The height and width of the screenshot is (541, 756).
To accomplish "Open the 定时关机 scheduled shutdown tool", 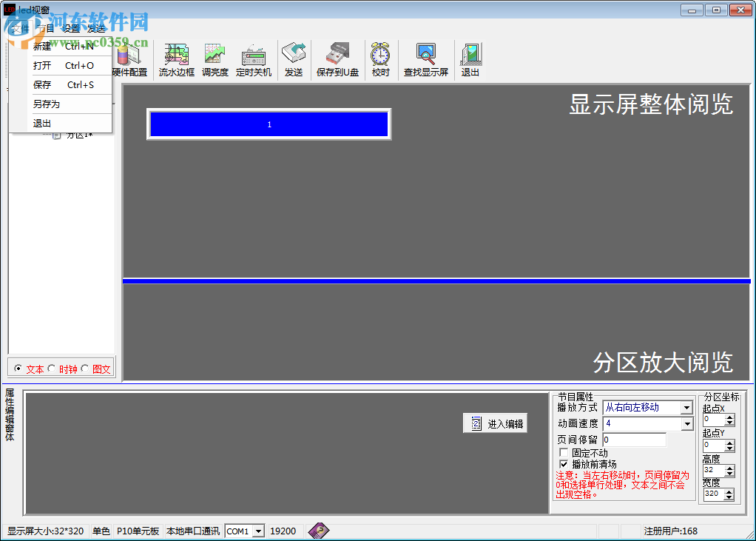I will (254, 59).
